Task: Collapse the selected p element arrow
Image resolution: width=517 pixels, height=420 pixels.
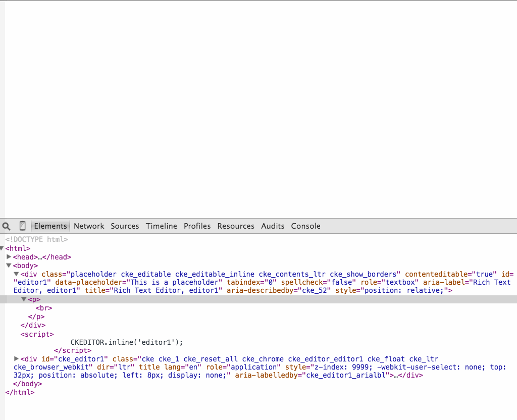Action: point(24,299)
